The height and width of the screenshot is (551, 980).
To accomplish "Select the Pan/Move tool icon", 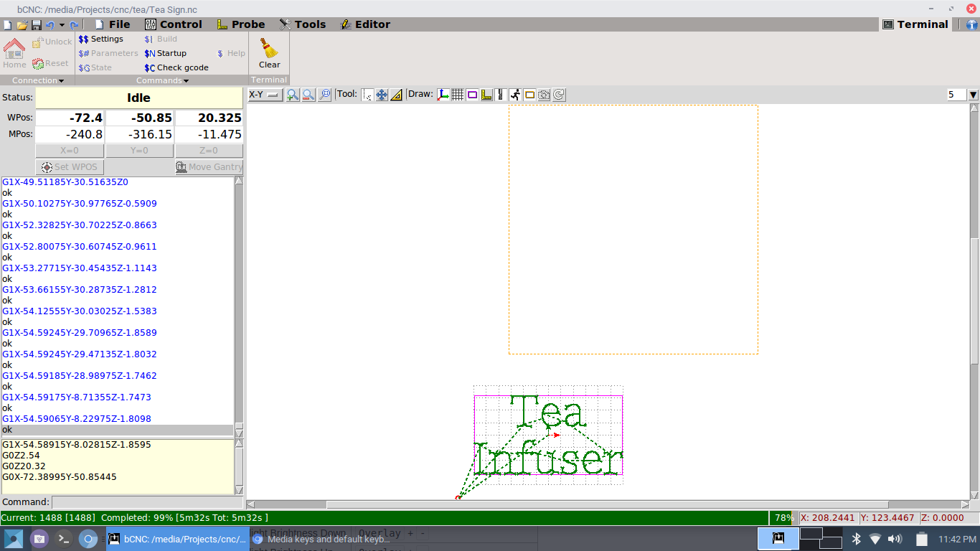I will 382,95.
